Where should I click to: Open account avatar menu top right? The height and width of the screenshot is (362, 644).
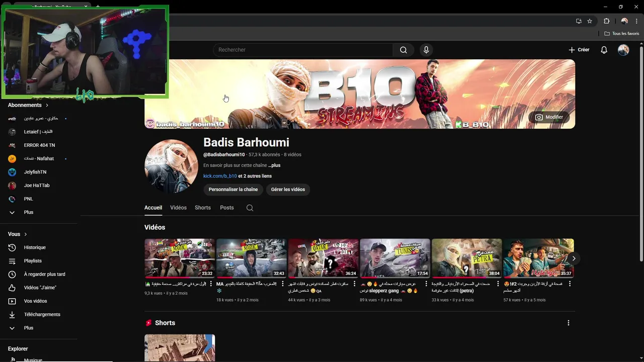tap(623, 50)
